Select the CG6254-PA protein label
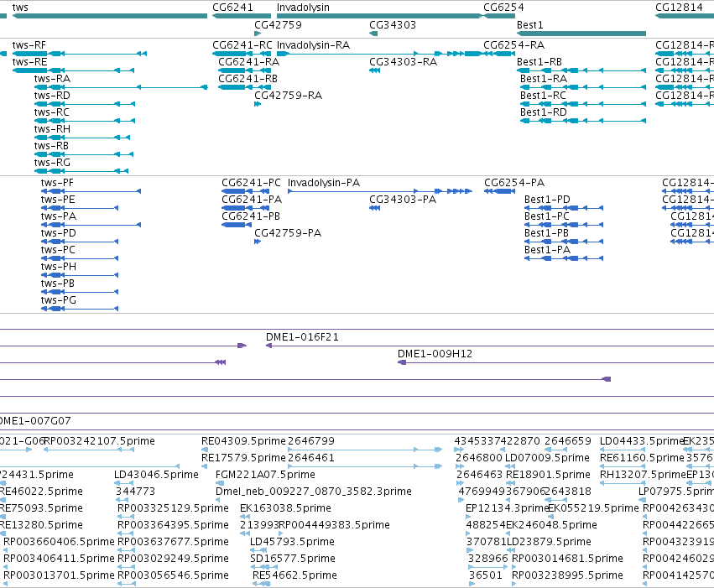714x588 pixels. [514, 183]
